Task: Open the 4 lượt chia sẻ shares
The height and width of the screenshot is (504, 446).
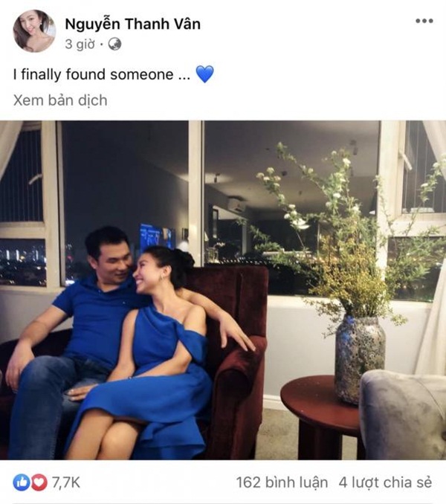Action: point(385,482)
